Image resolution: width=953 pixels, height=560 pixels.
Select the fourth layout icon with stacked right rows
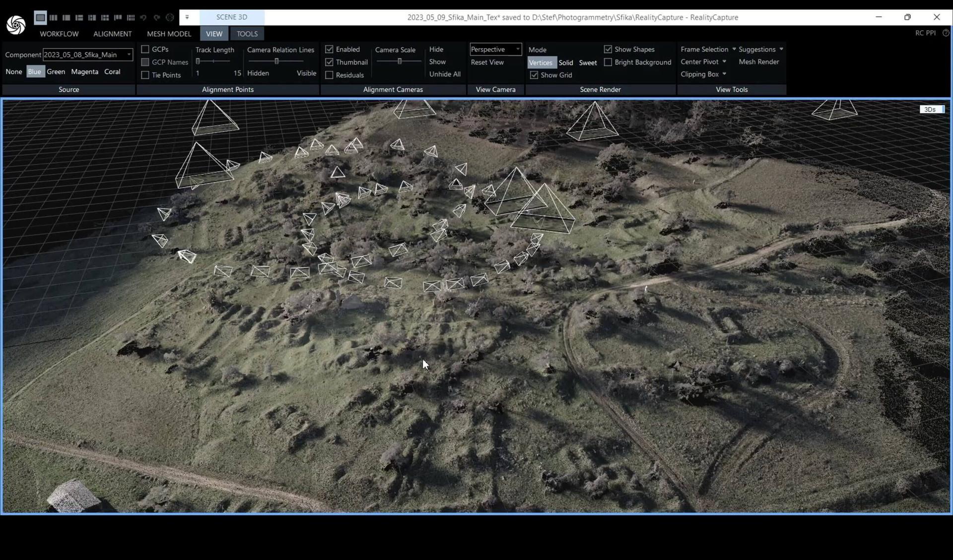(79, 17)
